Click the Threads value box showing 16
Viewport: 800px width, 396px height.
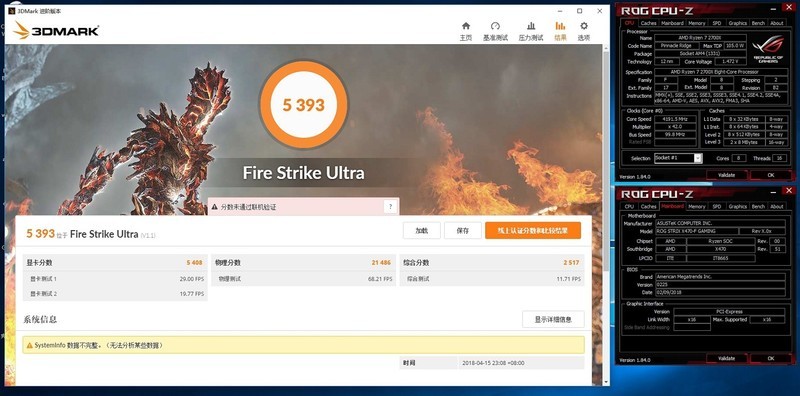pyautogui.click(x=779, y=158)
